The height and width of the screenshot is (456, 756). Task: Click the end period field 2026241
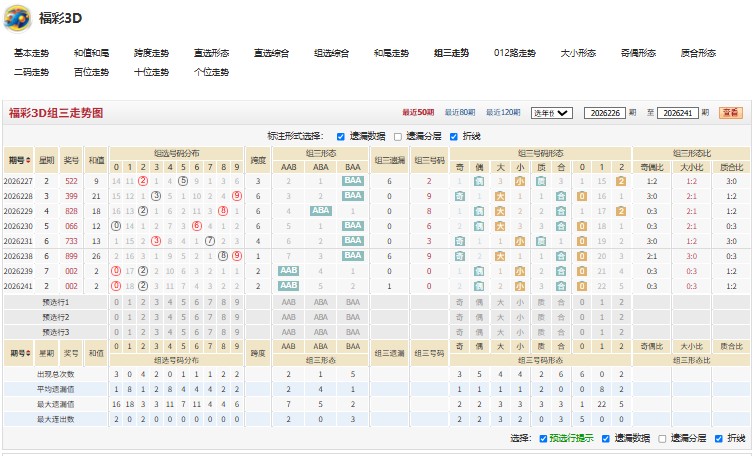(x=677, y=113)
